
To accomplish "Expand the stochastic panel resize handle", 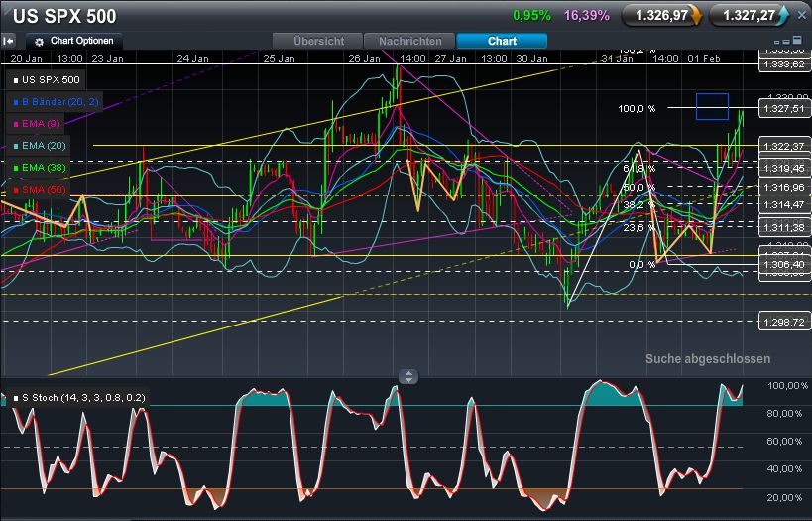I will pyautogui.click(x=407, y=376).
